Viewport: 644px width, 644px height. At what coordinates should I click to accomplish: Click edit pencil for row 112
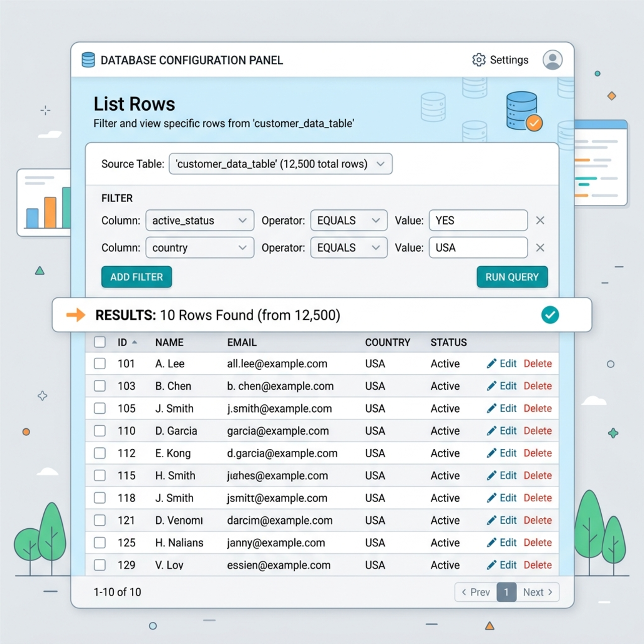point(492,453)
